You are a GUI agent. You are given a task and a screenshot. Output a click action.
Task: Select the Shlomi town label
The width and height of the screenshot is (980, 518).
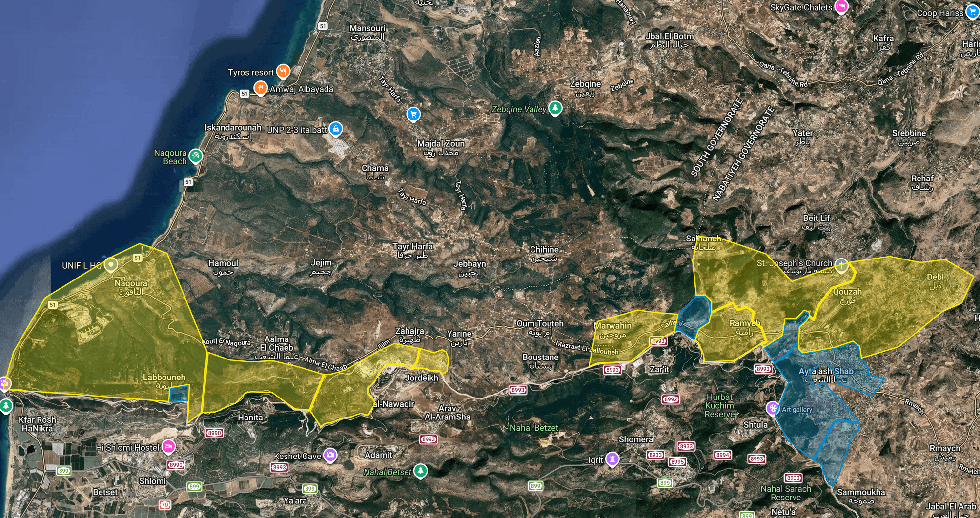pyautogui.click(x=152, y=481)
